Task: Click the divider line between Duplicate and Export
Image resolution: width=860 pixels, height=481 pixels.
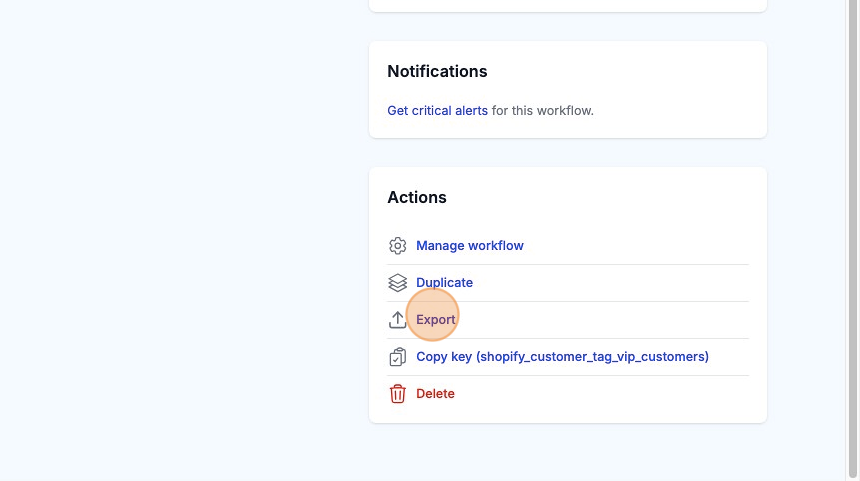Action: pyautogui.click(x=567, y=301)
